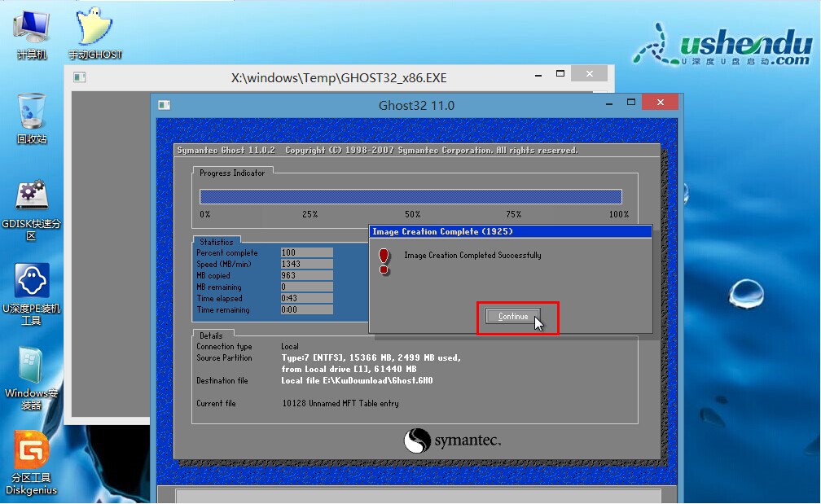Click the 'Destination file' label
Image resolution: width=821 pixels, height=504 pixels.
pos(222,380)
